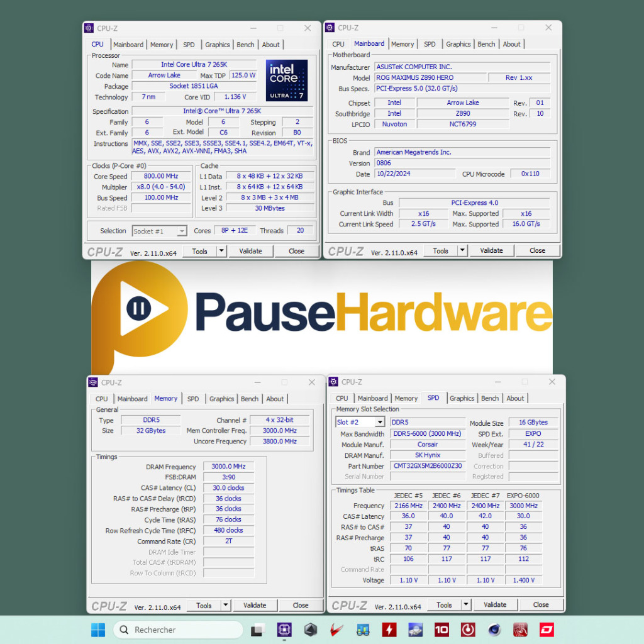Click the Max Bandwidth DDR5-6000 (3000 MHz)
The height and width of the screenshot is (644, 644).
[x=428, y=434]
